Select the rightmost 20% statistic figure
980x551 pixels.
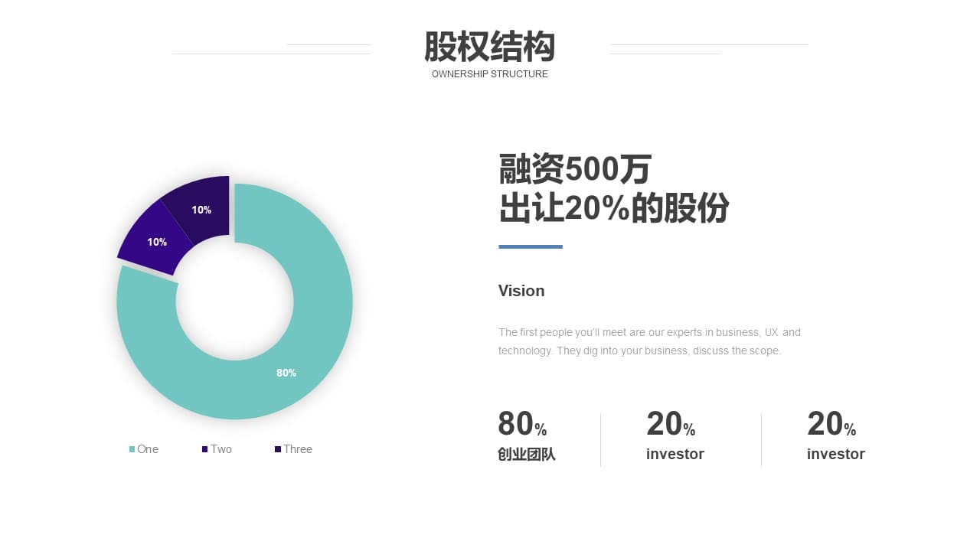click(831, 424)
